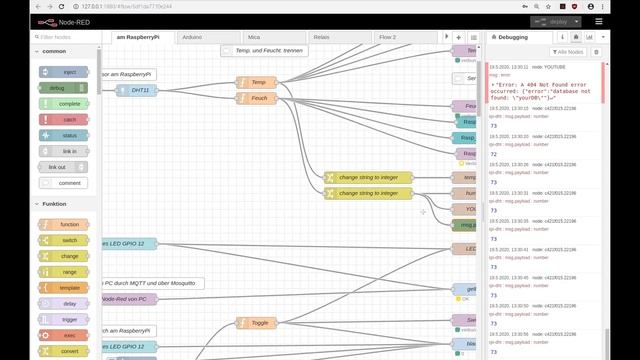The width and height of the screenshot is (640, 360).
Task: Open the dashboard chart sidebar icon
Action: [589, 37]
